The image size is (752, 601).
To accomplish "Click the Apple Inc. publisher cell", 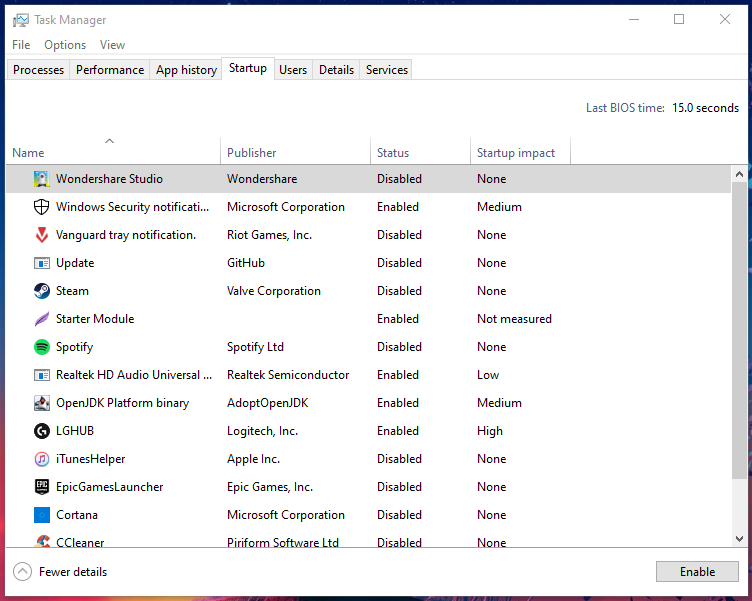I will [253, 459].
